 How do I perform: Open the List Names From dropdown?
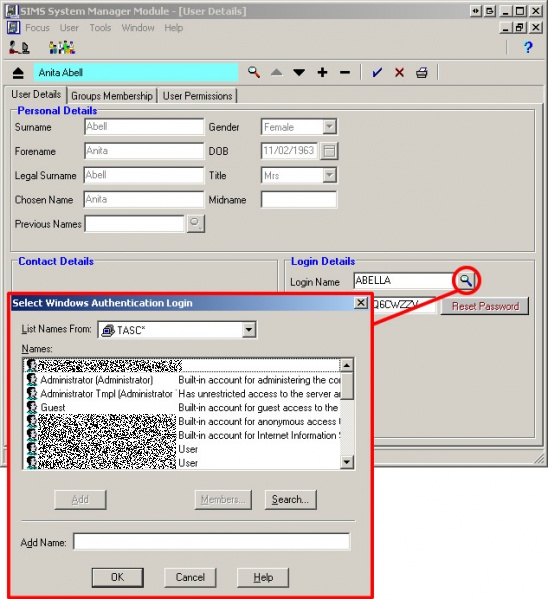tap(249, 330)
